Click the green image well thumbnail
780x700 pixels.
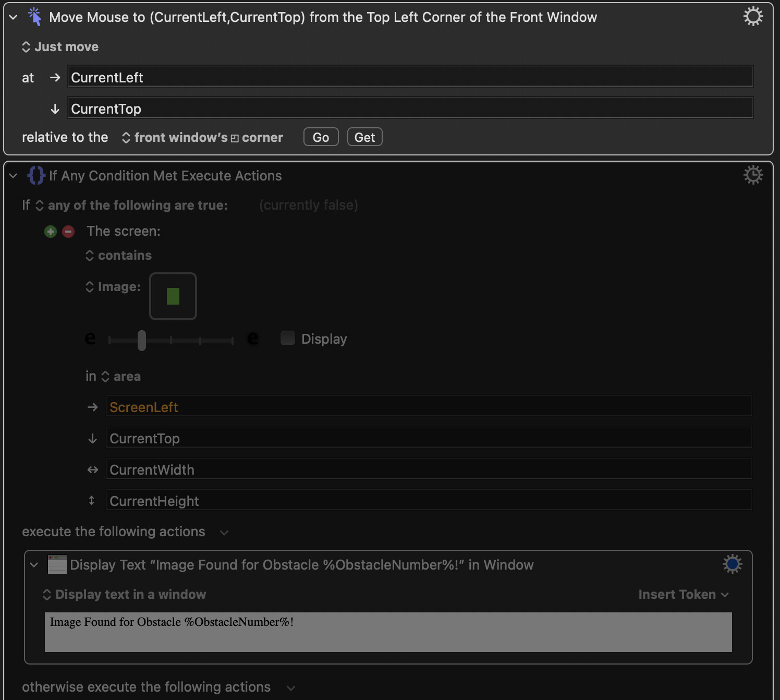(173, 296)
